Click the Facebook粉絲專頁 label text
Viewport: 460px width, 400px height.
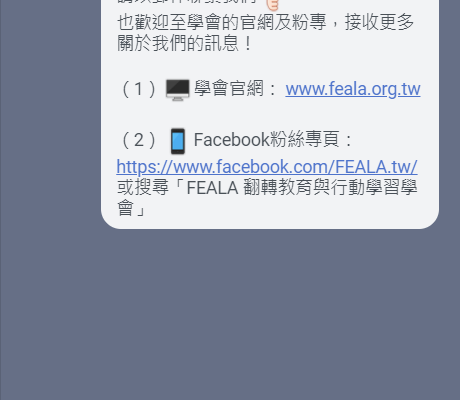[x=267, y=140]
